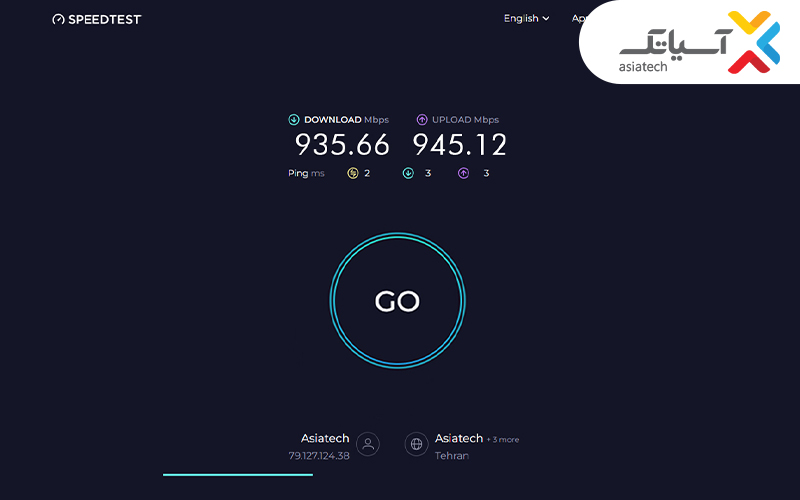Click the Asiatech ISP name label
Viewport: 800px width, 500px height.
[x=325, y=438]
